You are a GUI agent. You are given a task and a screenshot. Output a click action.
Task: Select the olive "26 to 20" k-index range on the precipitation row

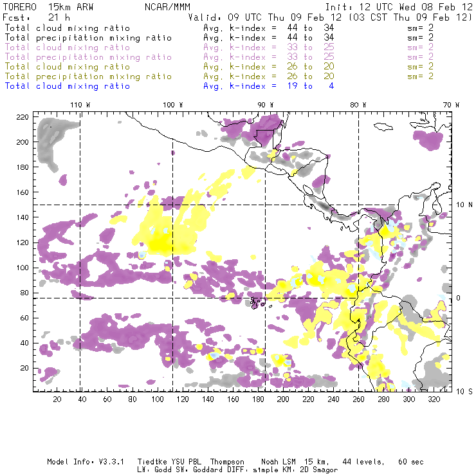[311, 76]
